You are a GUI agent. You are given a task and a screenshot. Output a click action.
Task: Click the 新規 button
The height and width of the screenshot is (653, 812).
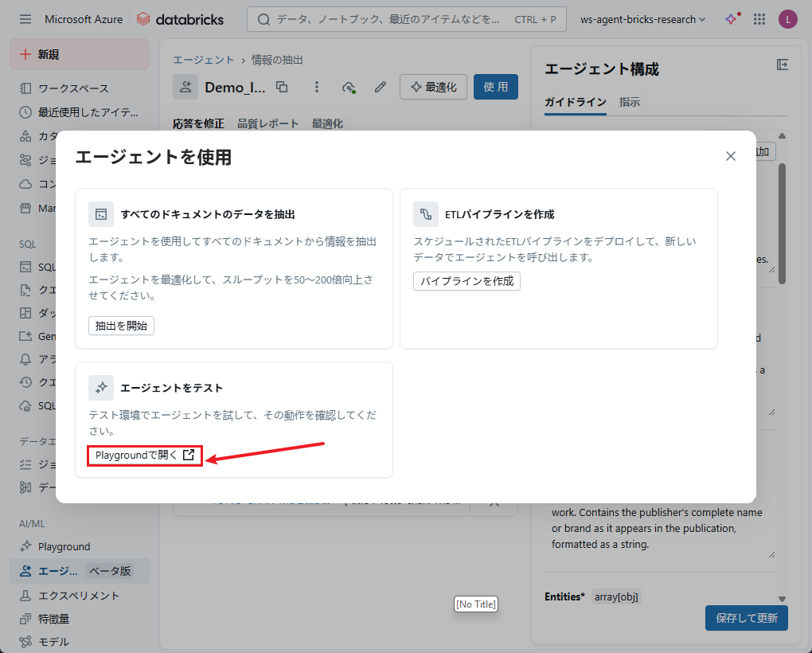click(x=80, y=54)
